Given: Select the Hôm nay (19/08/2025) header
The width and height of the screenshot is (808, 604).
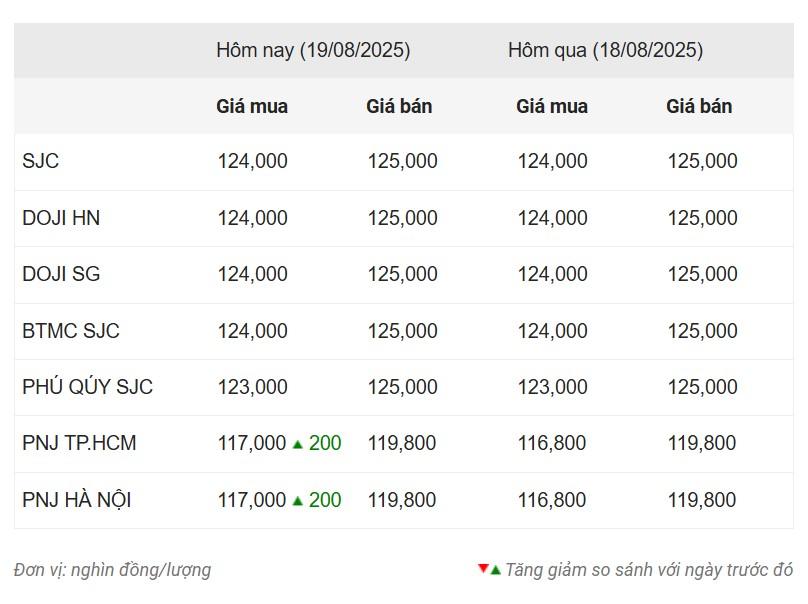Looking at the screenshot, I should coord(313,51).
